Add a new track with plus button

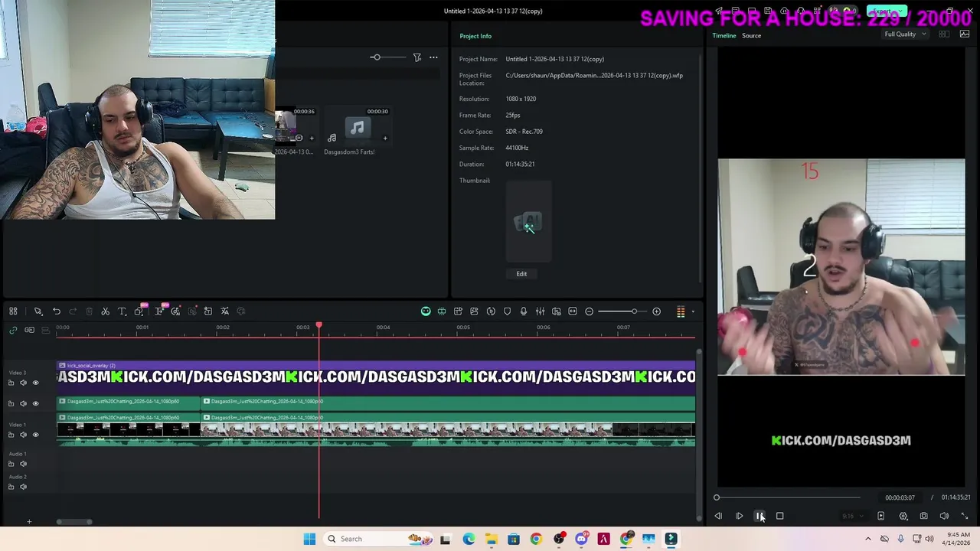(29, 522)
